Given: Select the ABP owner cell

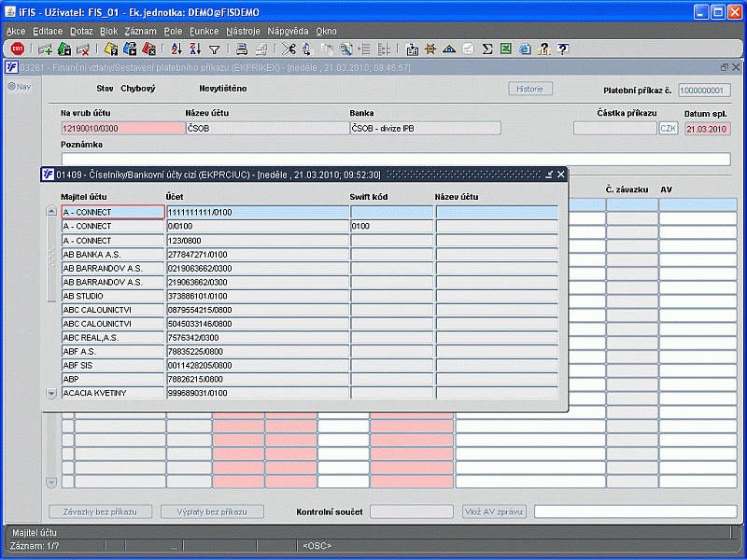Looking at the screenshot, I should pos(112,379).
